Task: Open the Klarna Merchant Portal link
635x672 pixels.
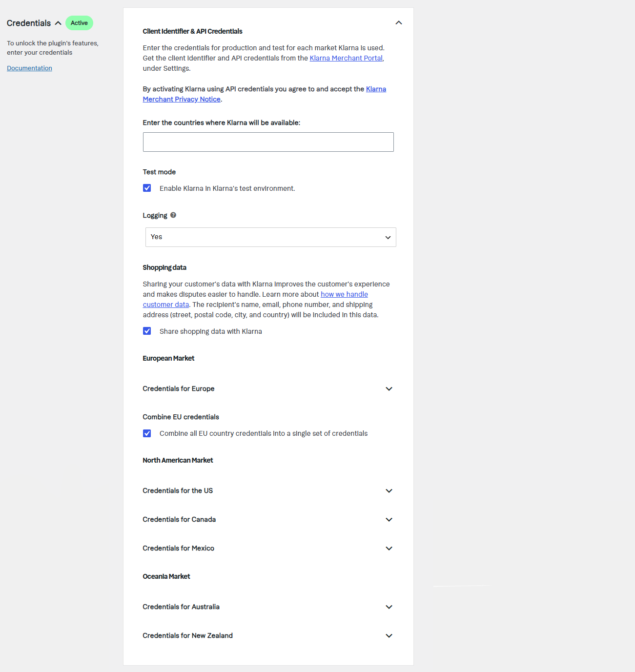Action: [346, 58]
